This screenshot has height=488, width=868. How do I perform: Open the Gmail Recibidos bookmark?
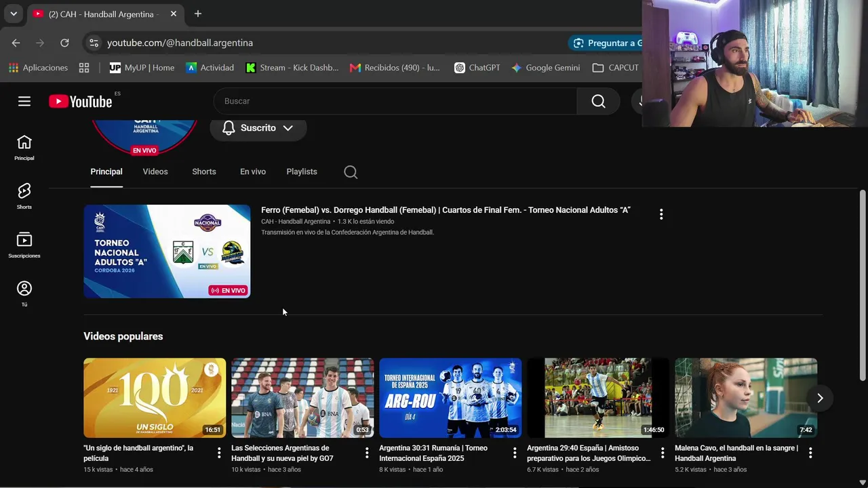click(395, 68)
